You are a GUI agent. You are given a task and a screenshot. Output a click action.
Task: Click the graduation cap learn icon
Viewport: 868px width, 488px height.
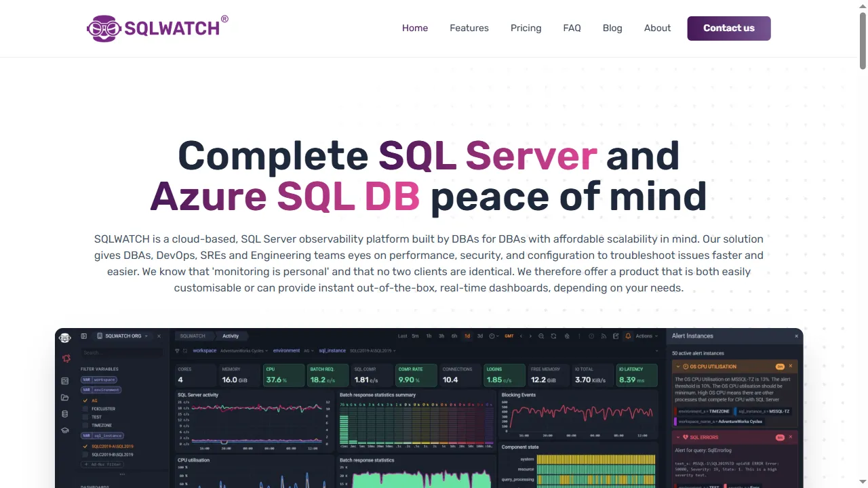tap(64, 430)
